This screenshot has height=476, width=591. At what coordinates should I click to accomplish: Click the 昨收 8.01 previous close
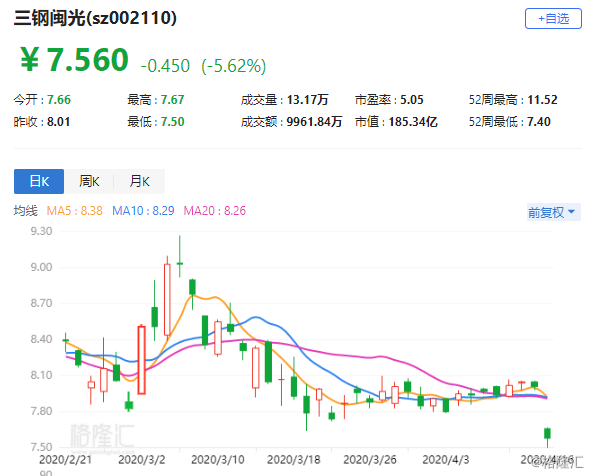(42, 122)
